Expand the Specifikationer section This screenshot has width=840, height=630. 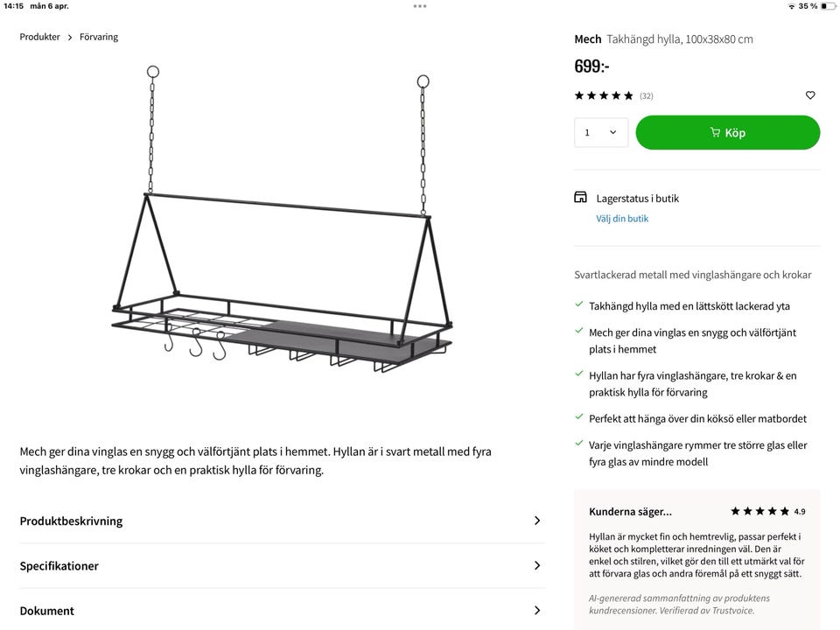282,566
